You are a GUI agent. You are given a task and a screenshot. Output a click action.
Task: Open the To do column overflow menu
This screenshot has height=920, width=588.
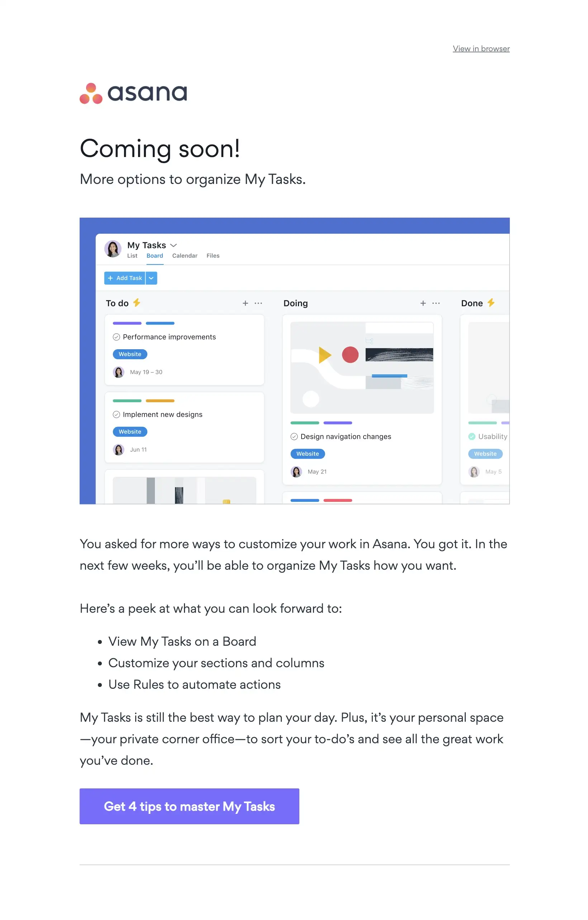[x=258, y=303]
